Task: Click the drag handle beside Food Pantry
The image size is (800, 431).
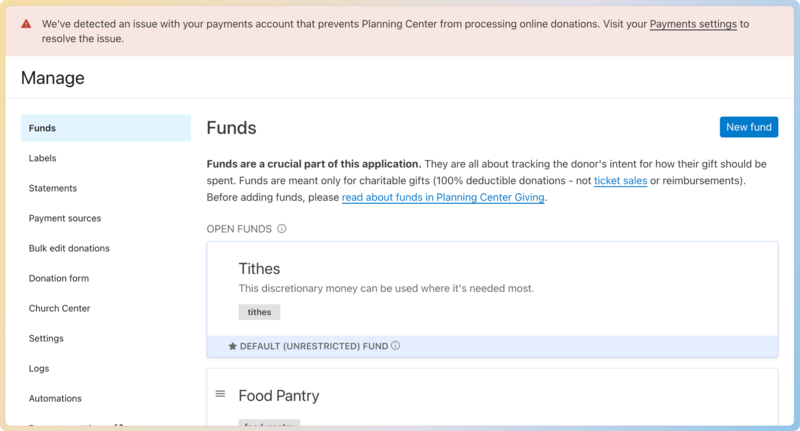Action: (x=221, y=394)
